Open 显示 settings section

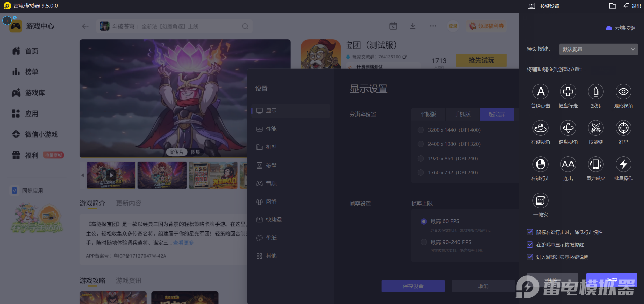point(291,111)
